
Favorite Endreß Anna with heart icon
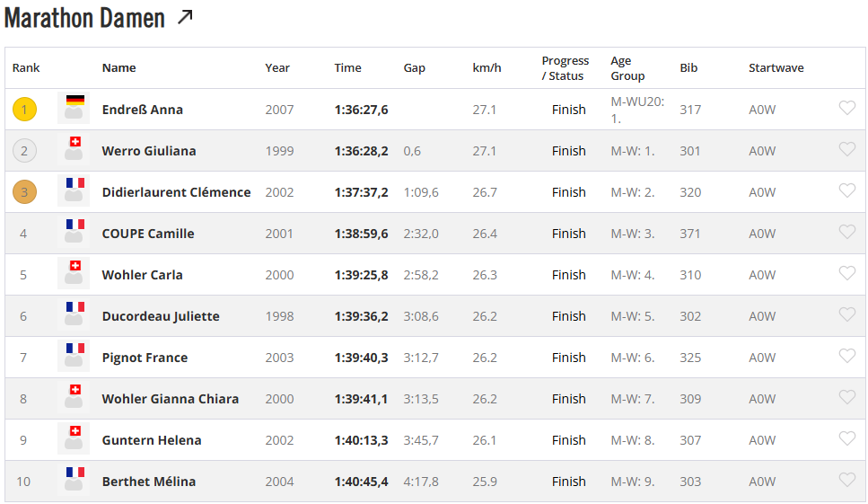[846, 109]
